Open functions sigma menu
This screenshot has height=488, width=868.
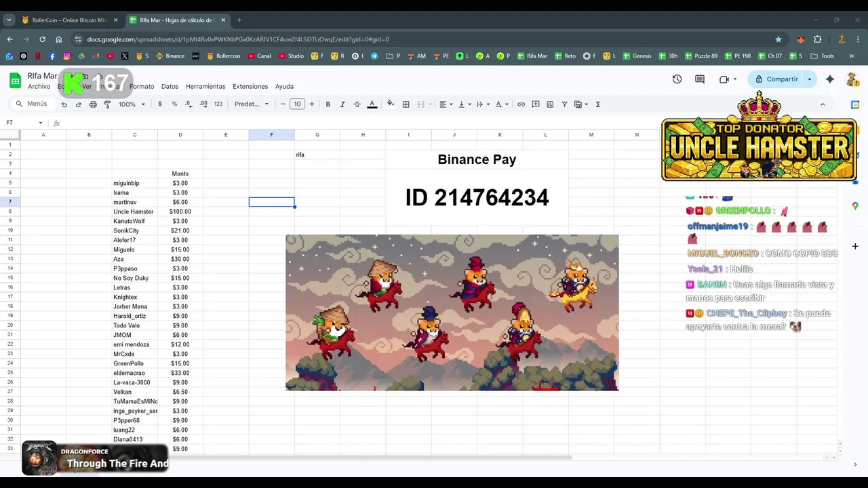tap(597, 104)
